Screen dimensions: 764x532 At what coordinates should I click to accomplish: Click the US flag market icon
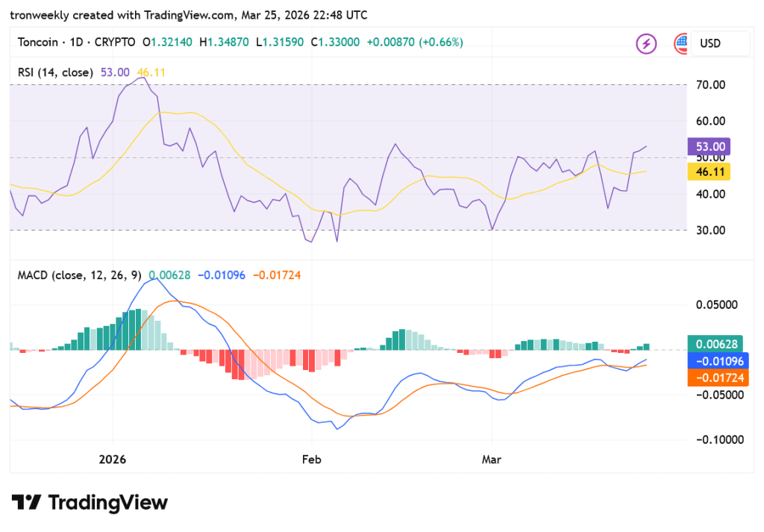click(x=680, y=44)
